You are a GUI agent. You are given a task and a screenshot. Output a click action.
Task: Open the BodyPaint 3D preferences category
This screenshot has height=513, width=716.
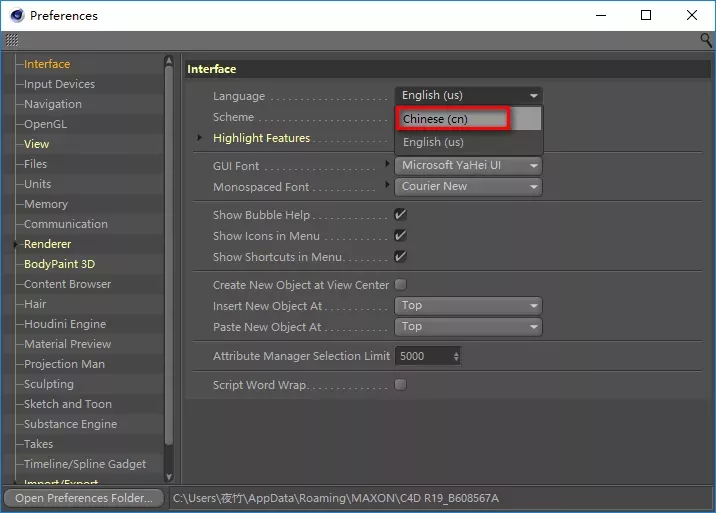click(59, 264)
